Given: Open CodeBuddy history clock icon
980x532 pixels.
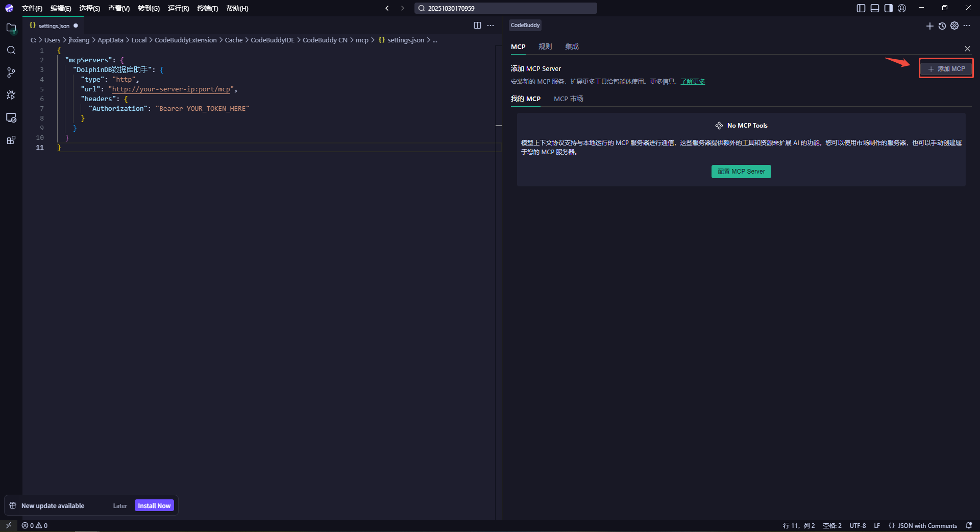Looking at the screenshot, I should click(942, 26).
